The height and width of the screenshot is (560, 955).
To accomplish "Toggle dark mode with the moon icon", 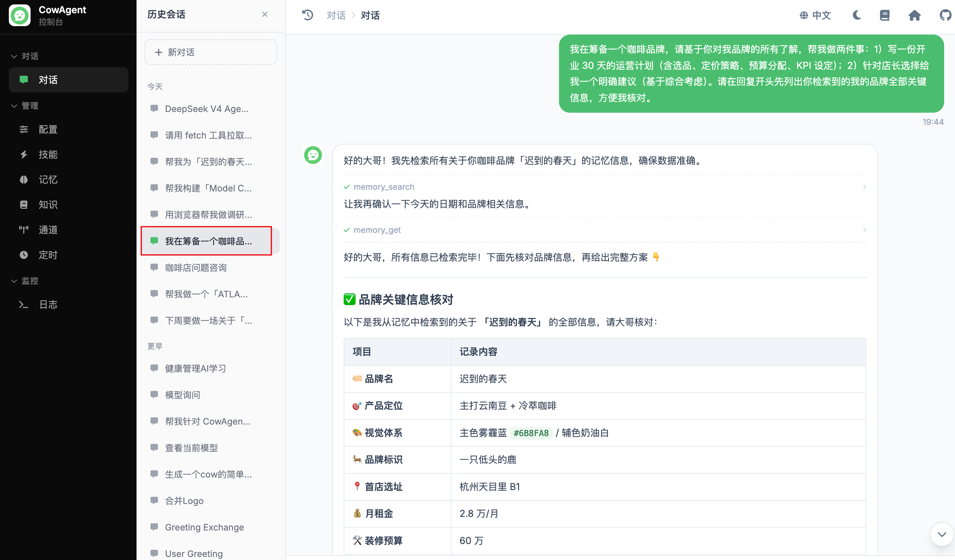I will pyautogui.click(x=857, y=15).
